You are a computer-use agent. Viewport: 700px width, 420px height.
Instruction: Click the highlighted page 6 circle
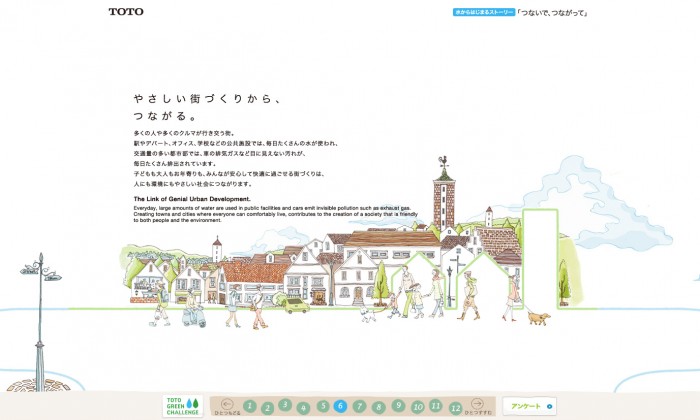[341, 406]
